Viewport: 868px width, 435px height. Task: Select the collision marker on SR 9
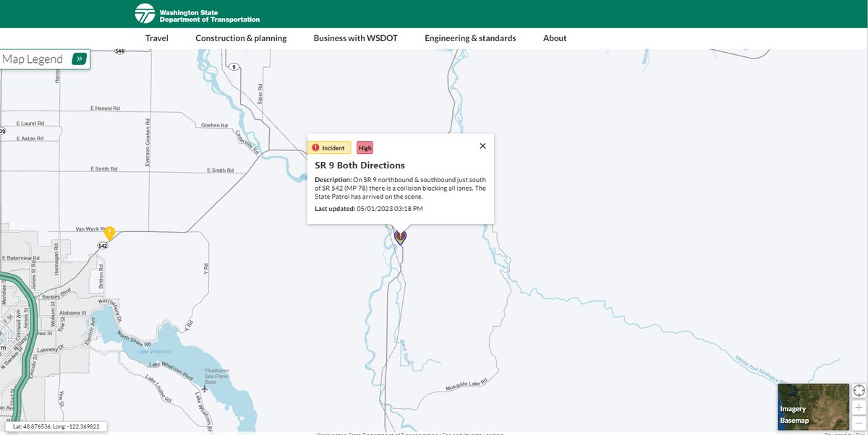400,236
